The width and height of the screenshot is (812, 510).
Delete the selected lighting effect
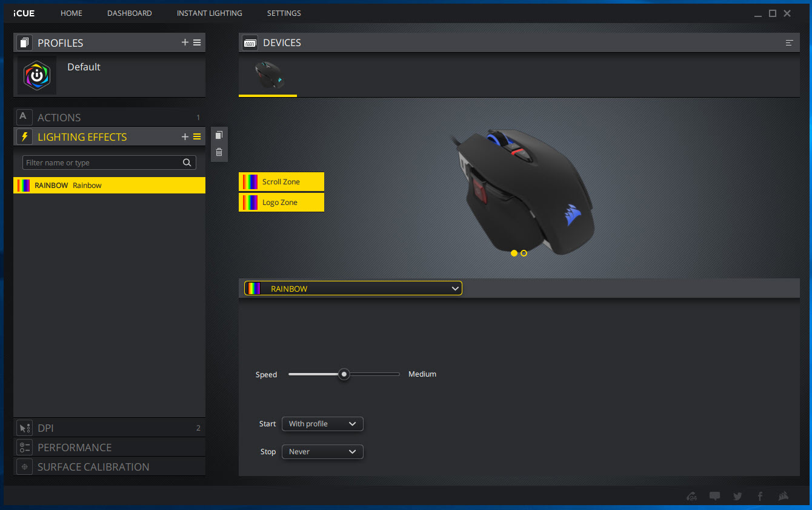tap(219, 152)
